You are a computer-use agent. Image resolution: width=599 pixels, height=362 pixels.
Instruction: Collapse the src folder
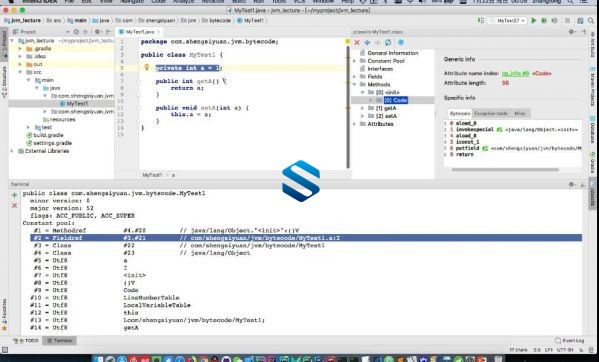[20, 72]
